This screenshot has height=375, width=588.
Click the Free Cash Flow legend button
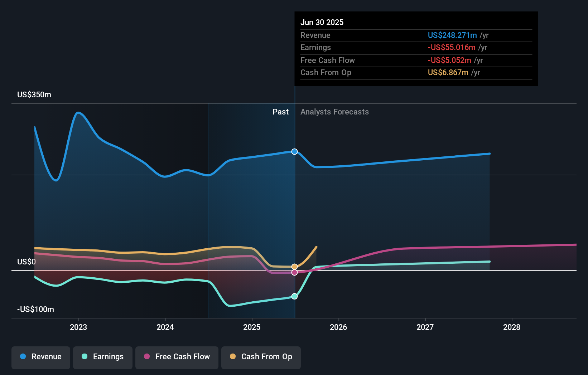(x=177, y=357)
